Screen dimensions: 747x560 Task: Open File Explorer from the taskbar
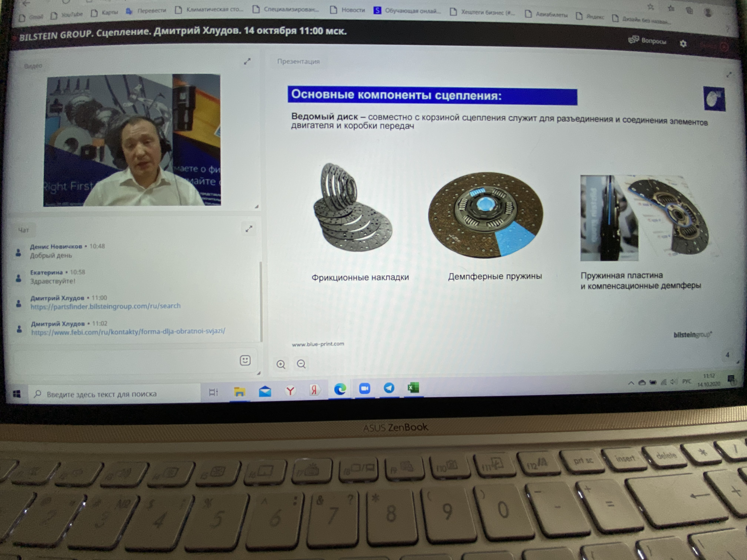239,391
